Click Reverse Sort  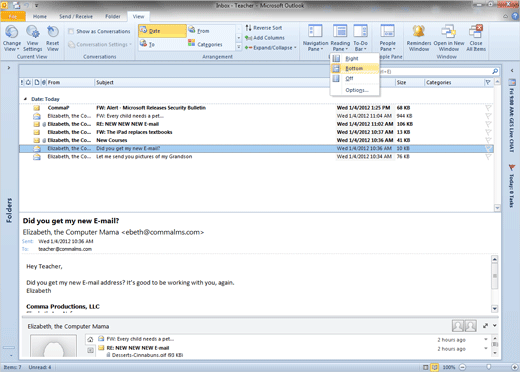(x=264, y=28)
